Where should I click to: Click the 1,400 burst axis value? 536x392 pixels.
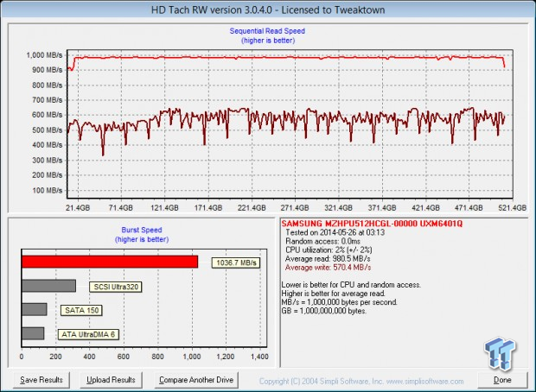(x=259, y=357)
